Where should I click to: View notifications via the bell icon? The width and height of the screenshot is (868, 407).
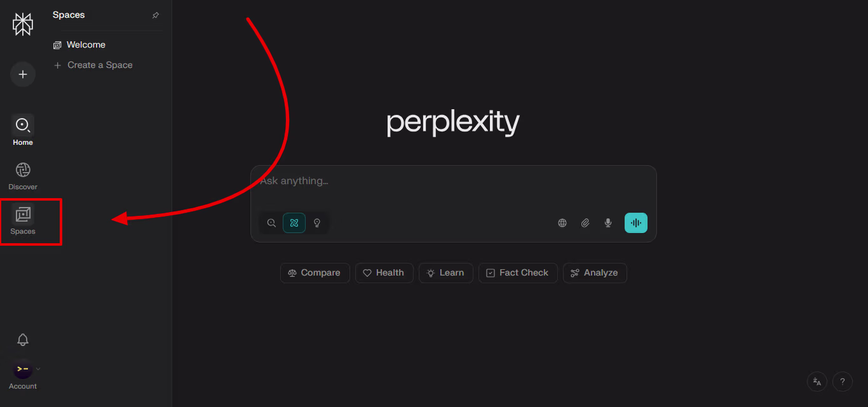(23, 340)
